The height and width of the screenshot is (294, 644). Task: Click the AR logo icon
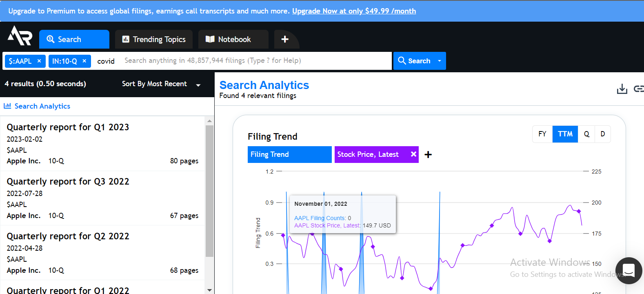(x=20, y=36)
